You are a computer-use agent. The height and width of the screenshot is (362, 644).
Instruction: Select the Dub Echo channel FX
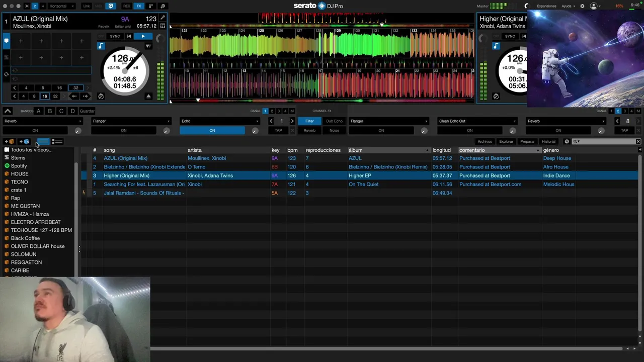coord(334,121)
